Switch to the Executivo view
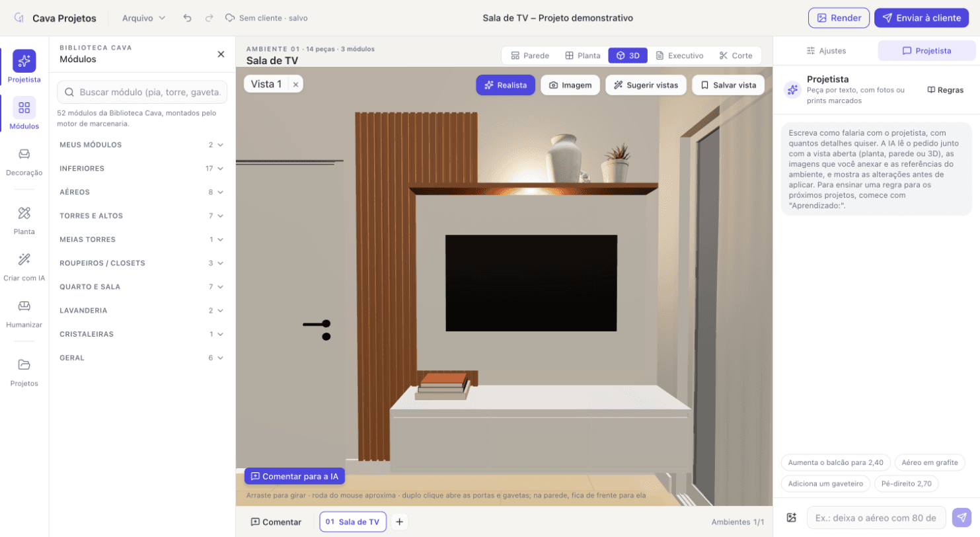980x537 pixels. (x=679, y=56)
